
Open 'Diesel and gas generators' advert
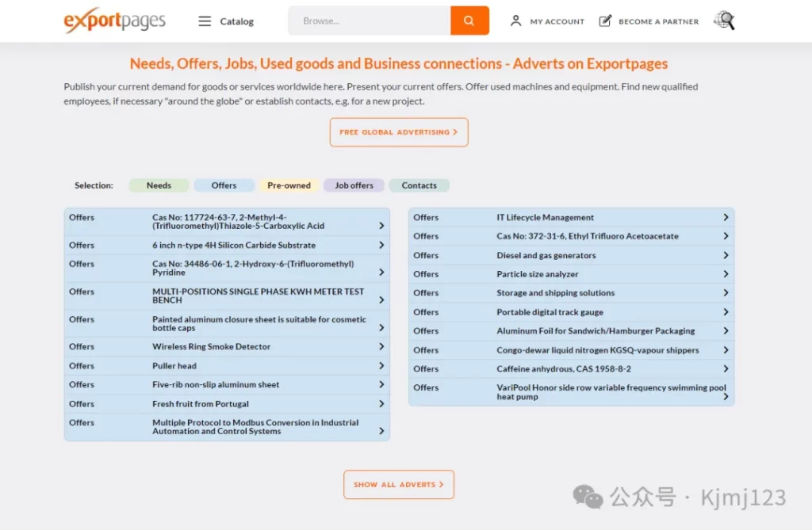point(546,255)
